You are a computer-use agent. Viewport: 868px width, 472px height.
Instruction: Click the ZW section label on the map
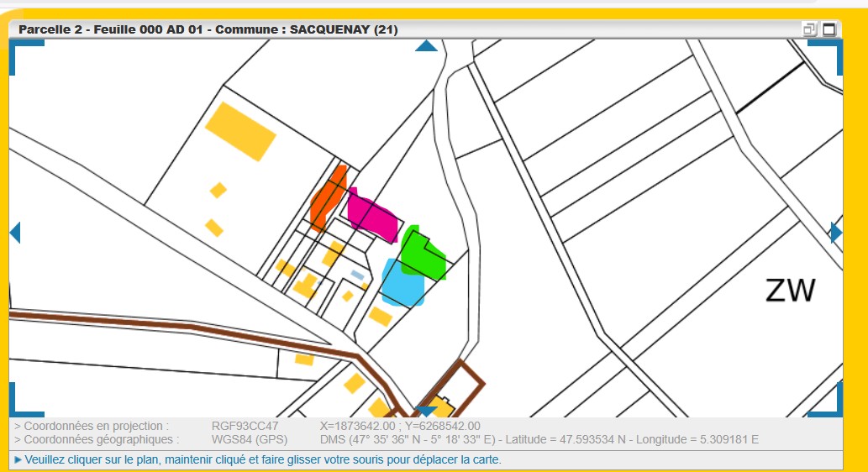pyautogui.click(x=790, y=291)
